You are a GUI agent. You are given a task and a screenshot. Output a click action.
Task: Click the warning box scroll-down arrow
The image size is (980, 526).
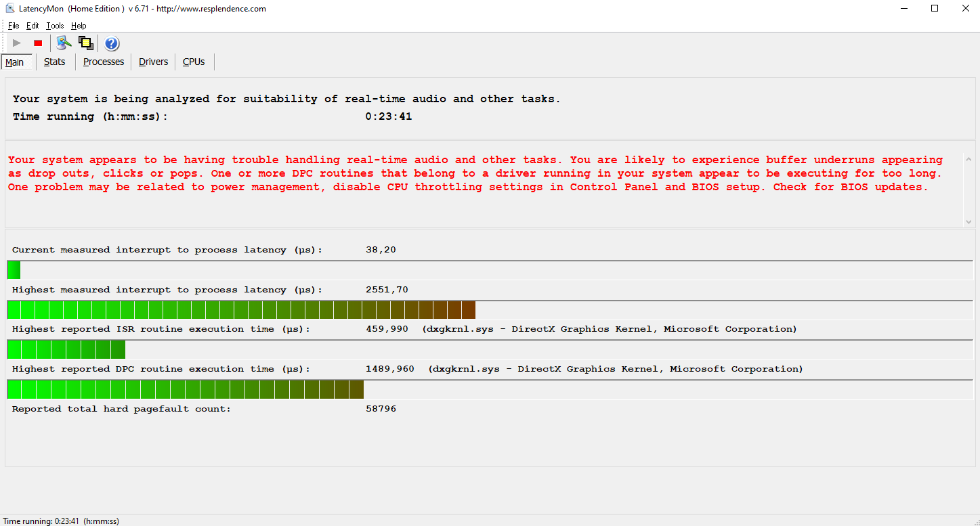point(968,221)
